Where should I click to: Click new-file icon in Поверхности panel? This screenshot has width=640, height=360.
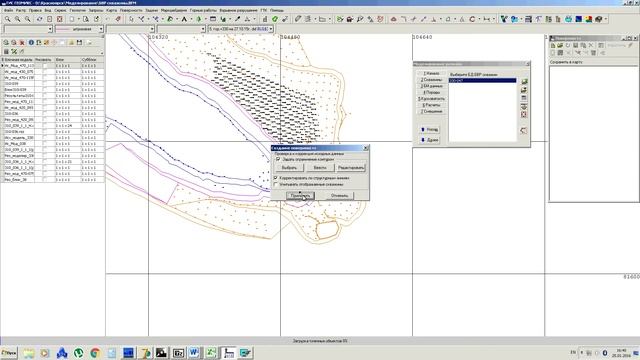click(553, 46)
